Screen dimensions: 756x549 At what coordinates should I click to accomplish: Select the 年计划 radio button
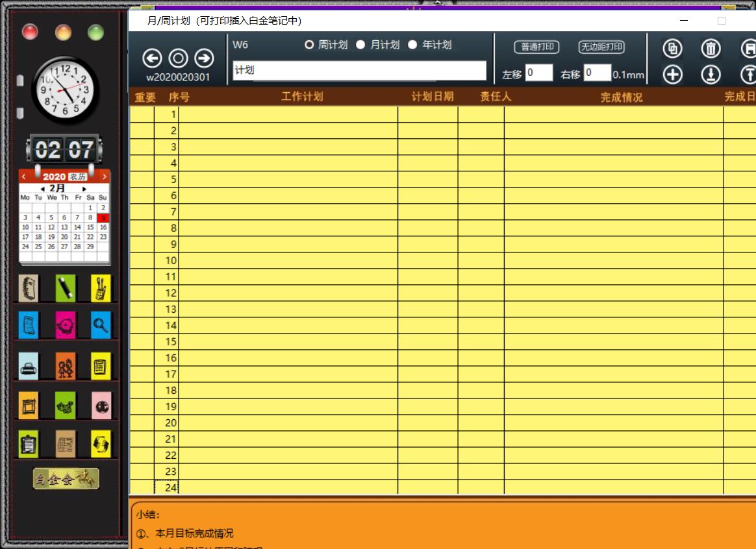(412, 45)
